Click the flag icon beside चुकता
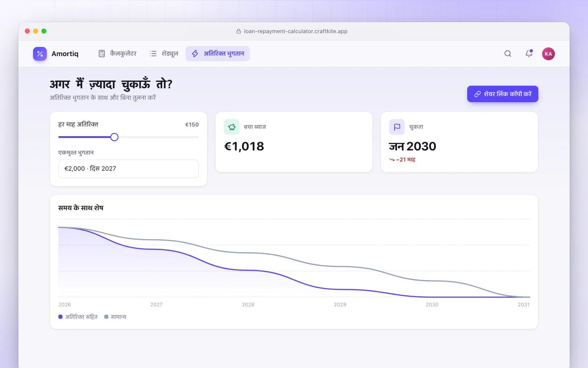The width and height of the screenshot is (588, 368). 397,127
